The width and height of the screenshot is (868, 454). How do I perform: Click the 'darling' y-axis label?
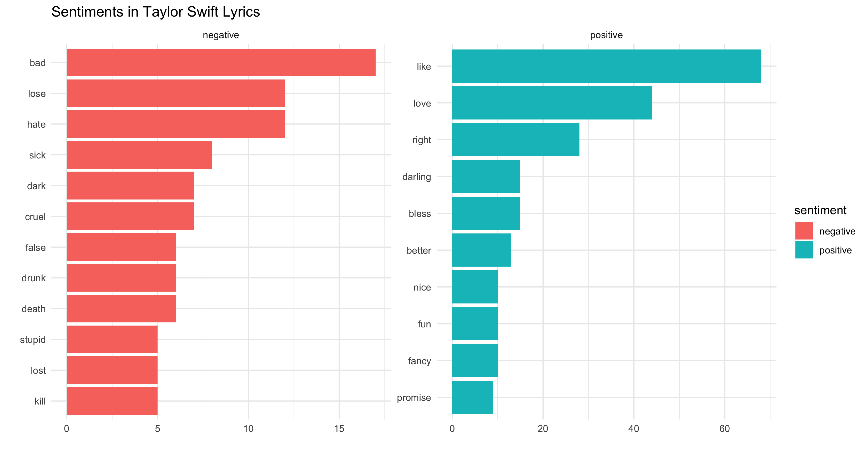(416, 177)
